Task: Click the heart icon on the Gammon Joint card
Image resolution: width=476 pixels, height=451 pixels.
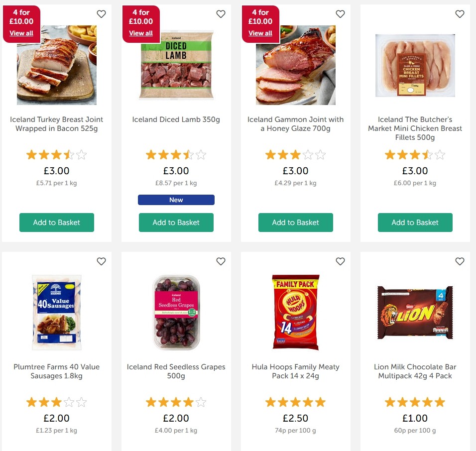Action: 340,14
